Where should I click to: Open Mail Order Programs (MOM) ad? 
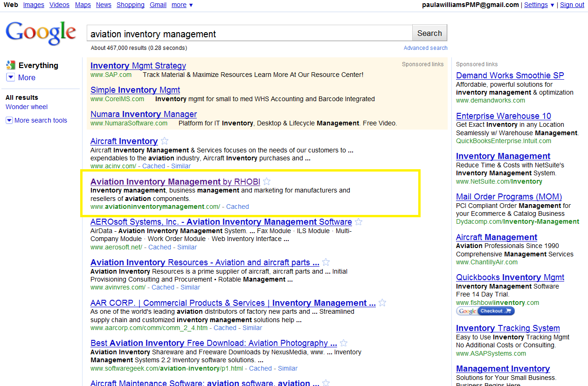(509, 197)
